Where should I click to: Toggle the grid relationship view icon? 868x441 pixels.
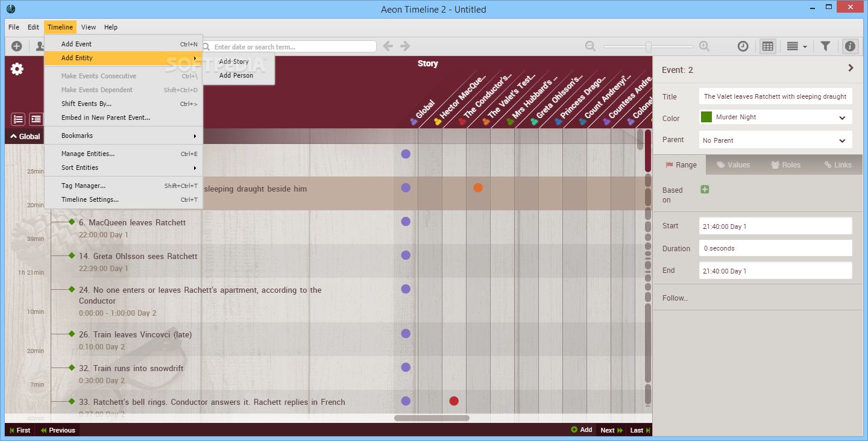[x=768, y=46]
